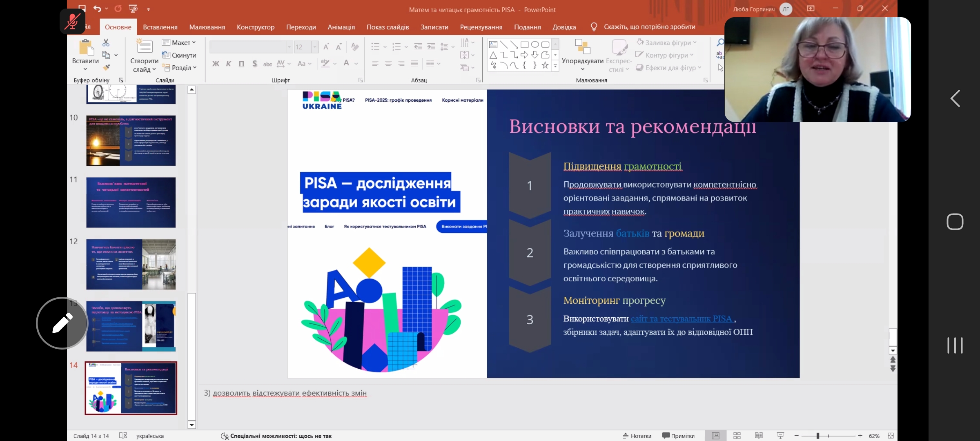The height and width of the screenshot is (441, 980).
Task: Open the Конструктор ribbon tab
Action: pos(256,27)
